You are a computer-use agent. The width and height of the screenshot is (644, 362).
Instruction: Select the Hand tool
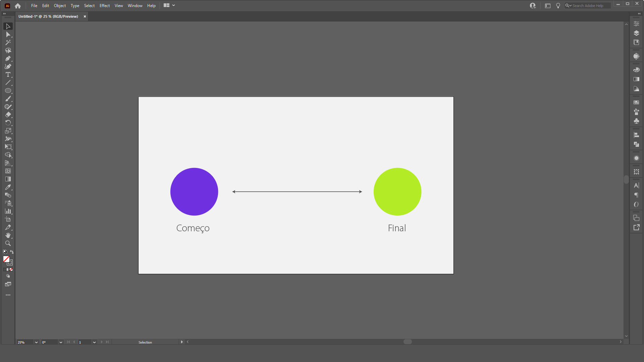point(8,236)
